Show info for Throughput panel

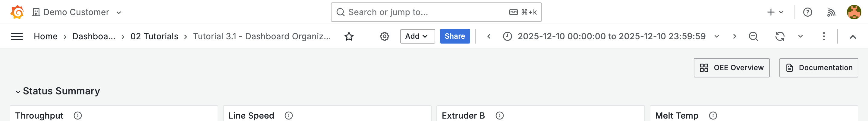click(78, 116)
